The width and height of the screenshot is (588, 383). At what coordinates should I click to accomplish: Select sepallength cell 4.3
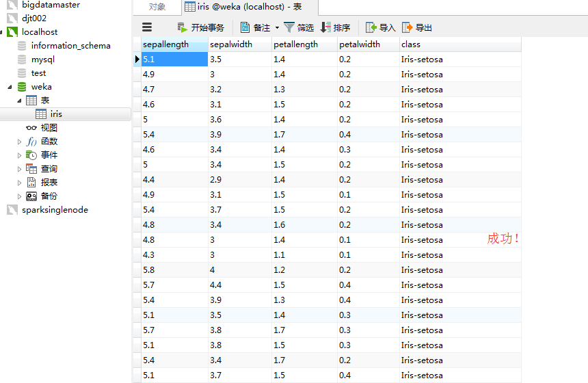(174, 255)
